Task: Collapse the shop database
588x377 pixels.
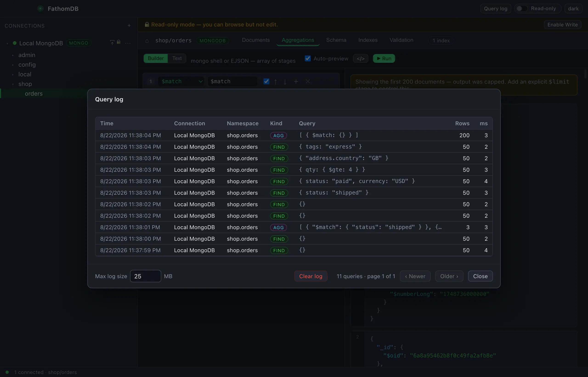Action: (x=13, y=84)
